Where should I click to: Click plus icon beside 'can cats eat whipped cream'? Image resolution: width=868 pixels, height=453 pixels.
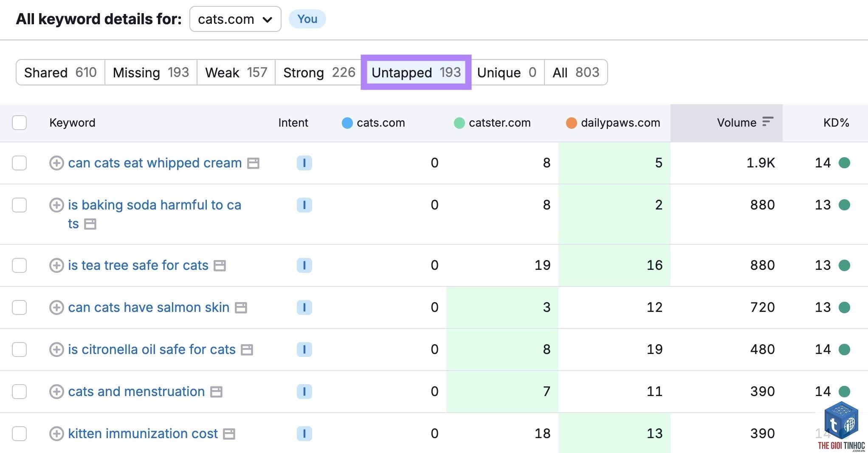tap(56, 163)
